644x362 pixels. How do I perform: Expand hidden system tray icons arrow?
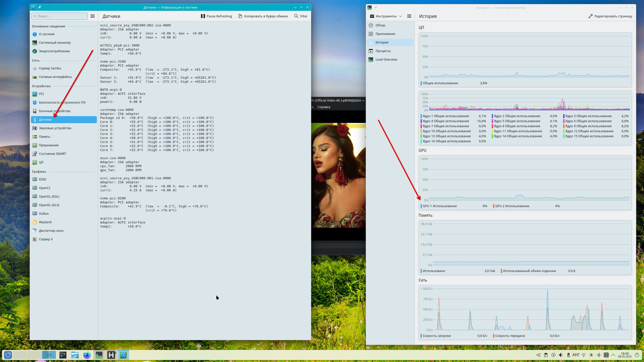point(613,355)
